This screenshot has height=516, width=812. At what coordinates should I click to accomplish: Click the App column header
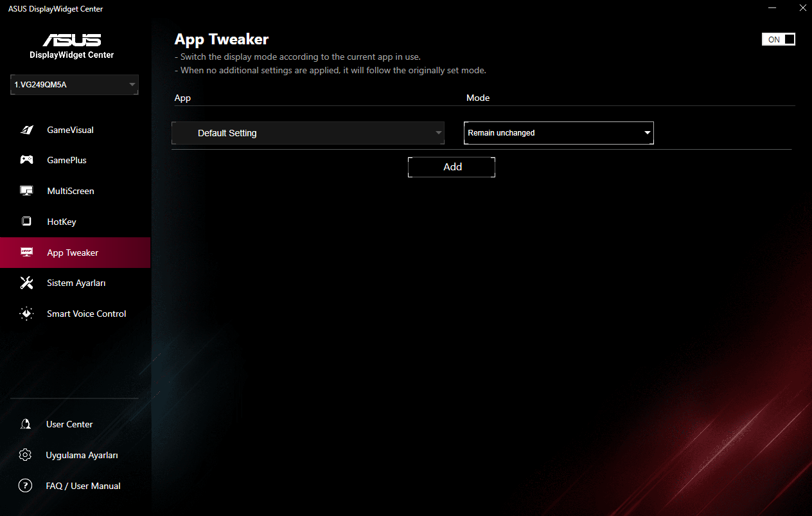182,98
